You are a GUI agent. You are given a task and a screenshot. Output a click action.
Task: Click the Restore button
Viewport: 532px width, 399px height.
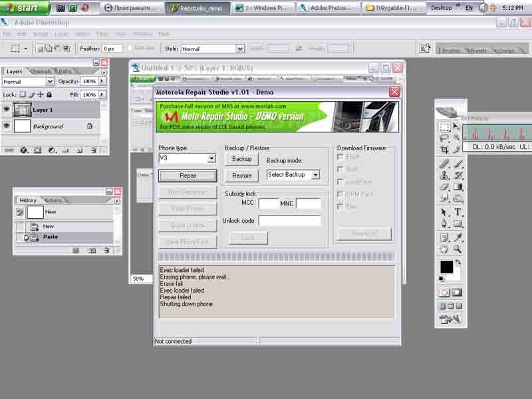(241, 176)
